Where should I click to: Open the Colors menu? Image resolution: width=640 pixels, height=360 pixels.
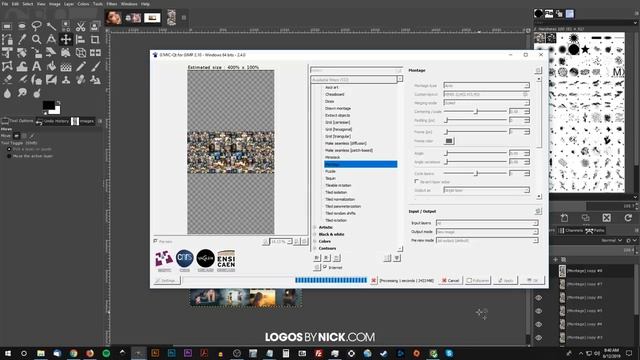coord(83,4)
